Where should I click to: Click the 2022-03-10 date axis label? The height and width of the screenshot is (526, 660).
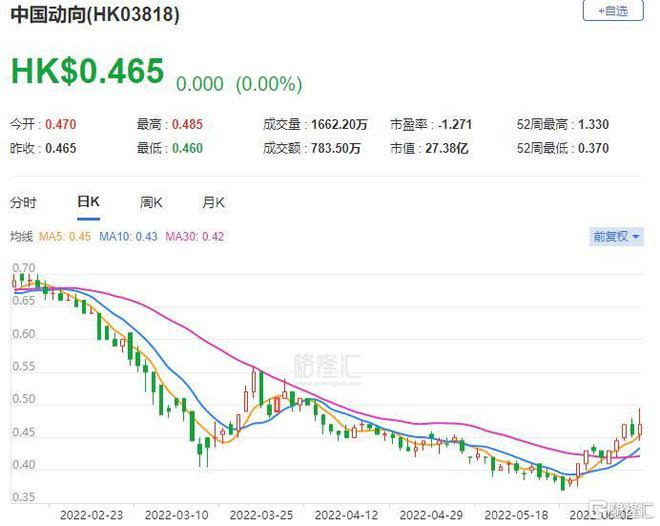click(176, 515)
